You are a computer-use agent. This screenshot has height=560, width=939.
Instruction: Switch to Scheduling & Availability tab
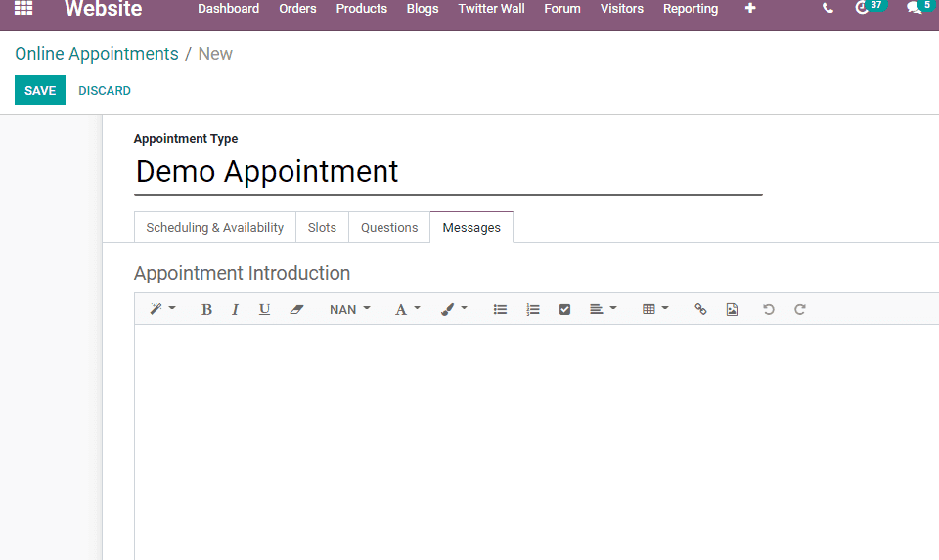[215, 228]
